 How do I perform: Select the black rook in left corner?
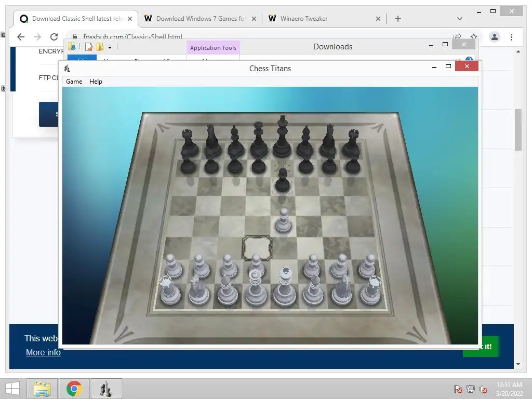189,143
